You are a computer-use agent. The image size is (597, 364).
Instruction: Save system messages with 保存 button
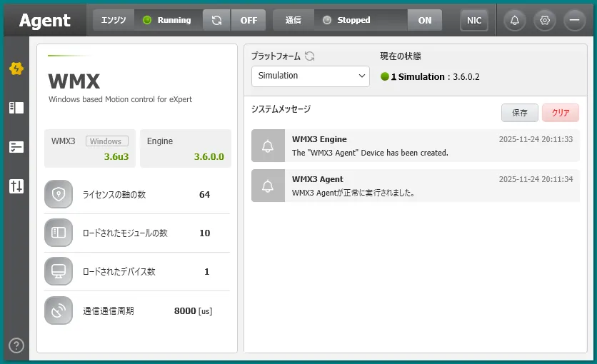coord(520,113)
